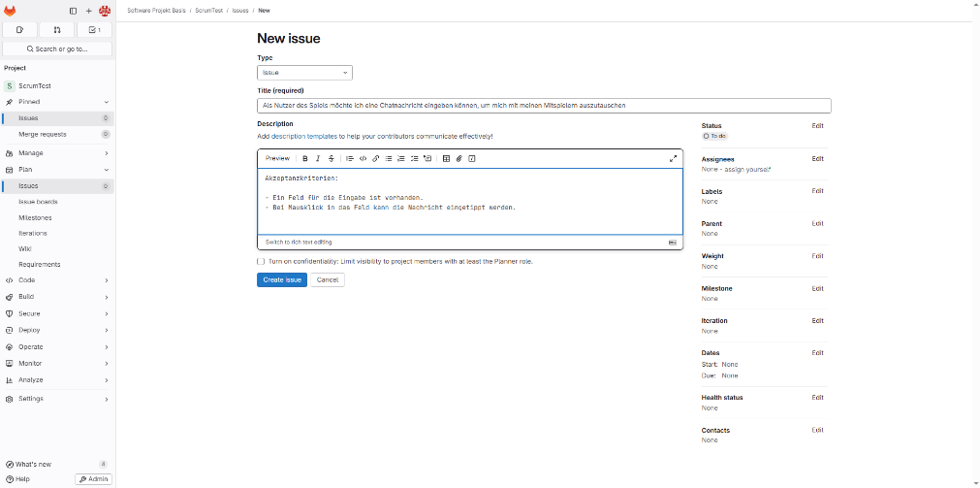Image resolution: width=980 pixels, height=488 pixels.
Task: Switch to rich text editing
Action: tap(299, 242)
